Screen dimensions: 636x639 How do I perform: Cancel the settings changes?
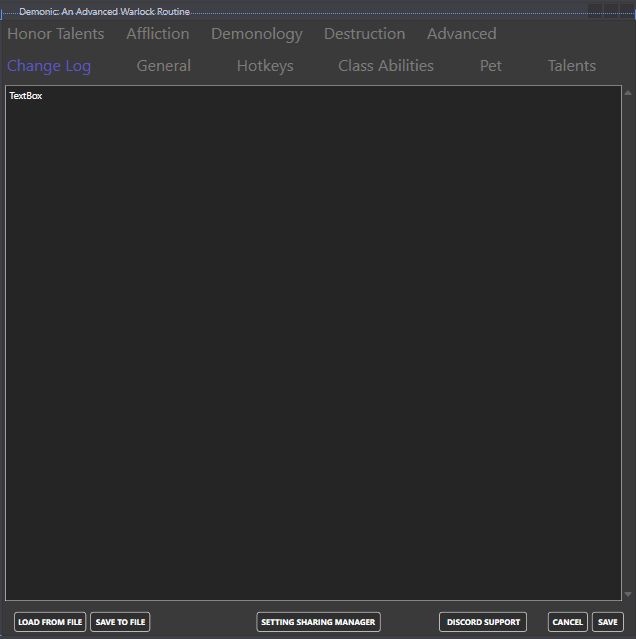click(x=567, y=622)
